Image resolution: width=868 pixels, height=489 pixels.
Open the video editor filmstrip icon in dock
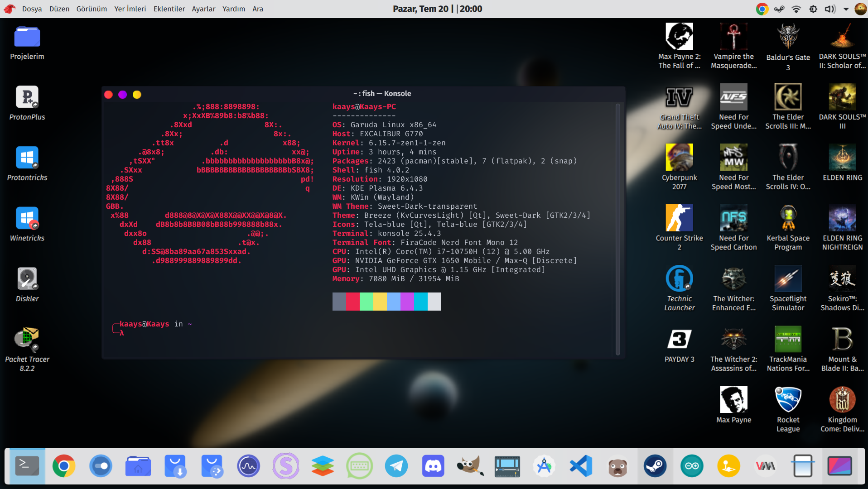[x=507, y=466]
